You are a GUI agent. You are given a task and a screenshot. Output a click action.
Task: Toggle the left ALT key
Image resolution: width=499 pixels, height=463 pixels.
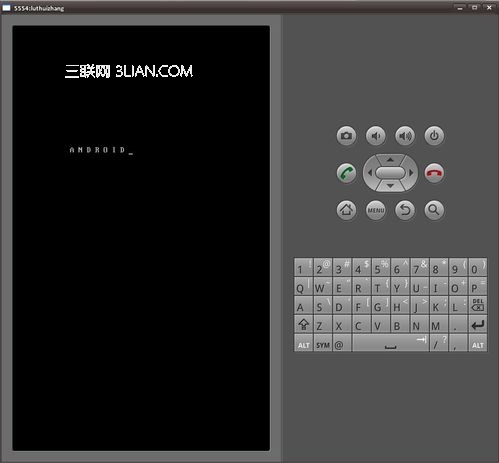(303, 343)
